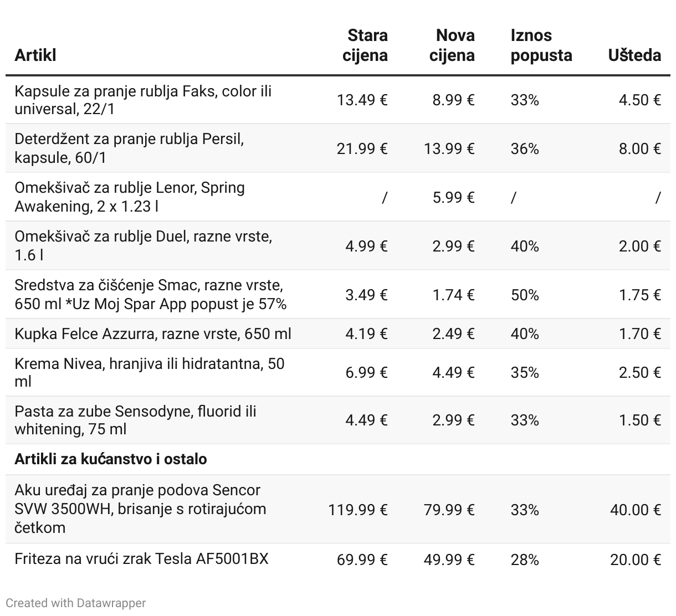Viewport: 676px width, 616px height.
Task: Select the Deterdžent Persil kapsule row
Action: point(338,148)
